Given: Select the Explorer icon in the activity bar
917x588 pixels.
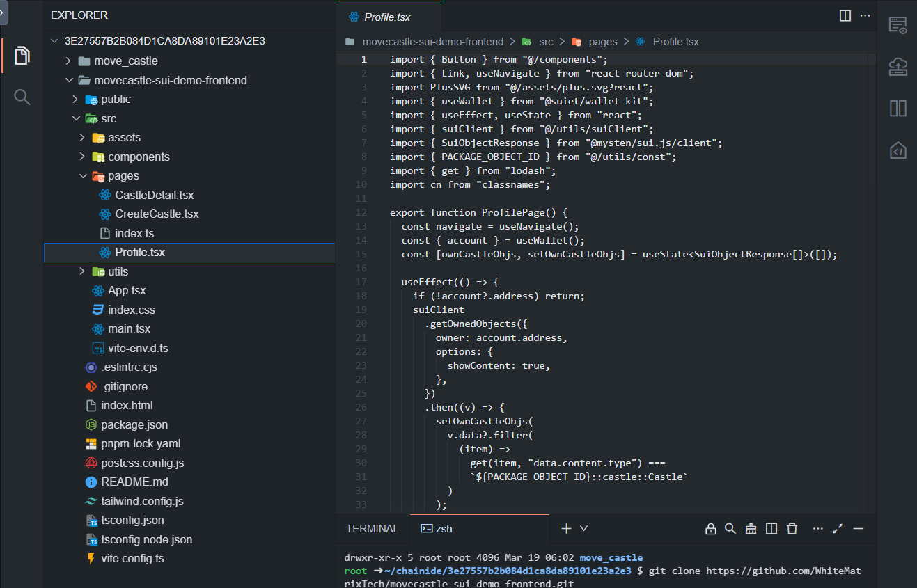Looking at the screenshot, I should click(22, 56).
